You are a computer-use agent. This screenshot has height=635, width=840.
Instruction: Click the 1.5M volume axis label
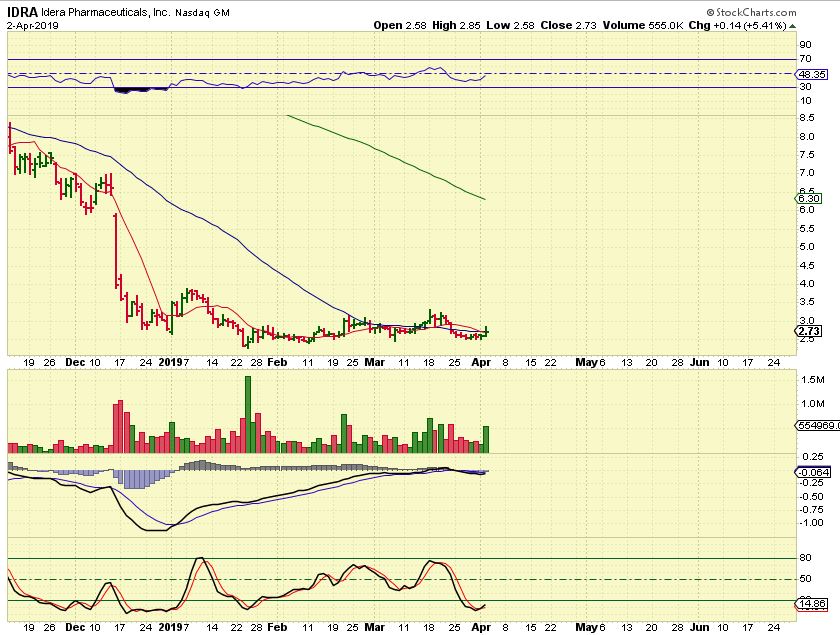tap(813, 379)
